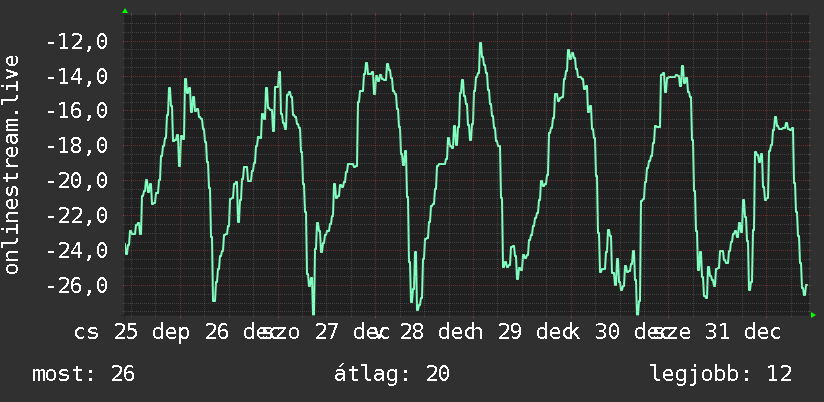
Task: Select the 'legjobb: 12' best value
Action: [721, 374]
